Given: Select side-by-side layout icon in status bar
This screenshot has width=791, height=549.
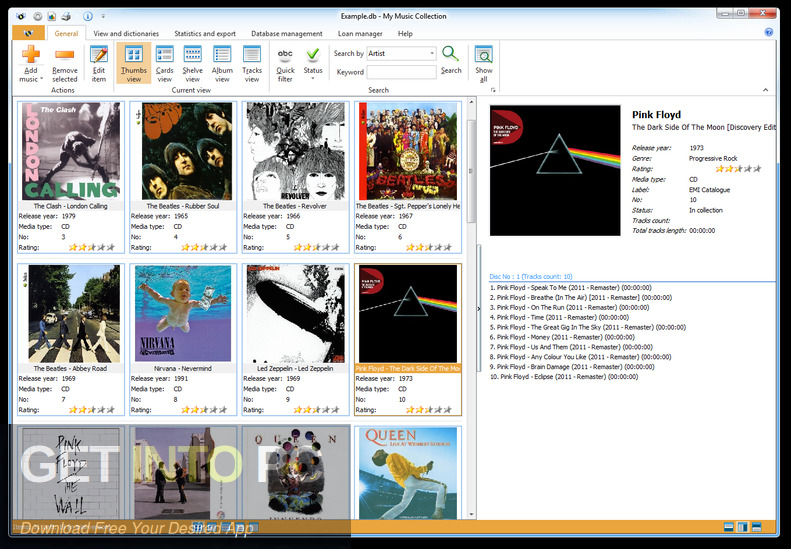Looking at the screenshot, I should coord(742,527).
